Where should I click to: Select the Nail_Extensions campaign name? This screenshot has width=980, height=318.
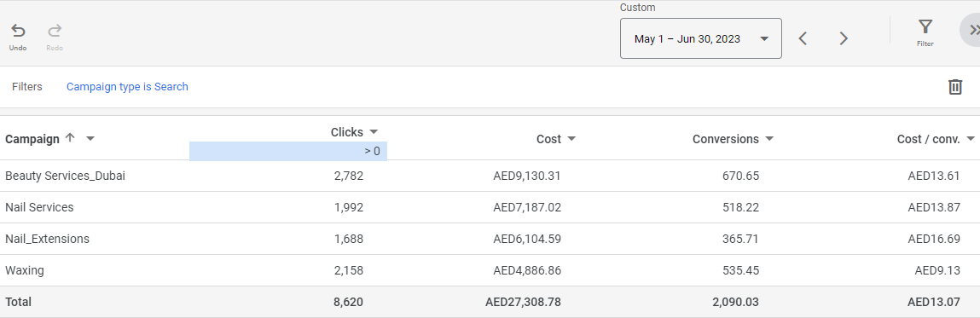point(48,239)
